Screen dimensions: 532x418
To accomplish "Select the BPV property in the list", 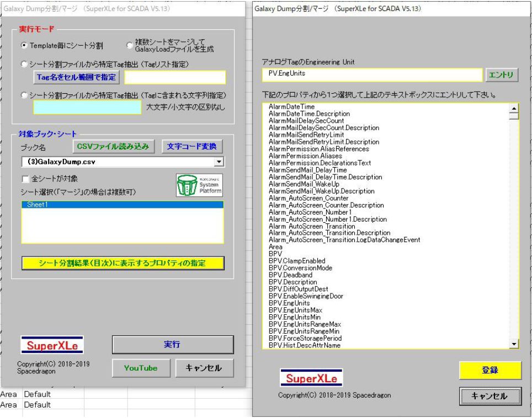I will coord(275,254).
